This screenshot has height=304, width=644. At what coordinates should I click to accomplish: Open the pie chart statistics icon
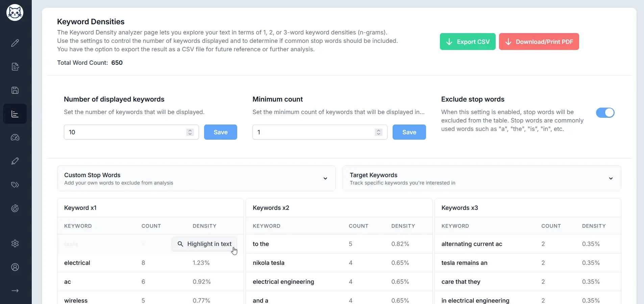point(15,209)
